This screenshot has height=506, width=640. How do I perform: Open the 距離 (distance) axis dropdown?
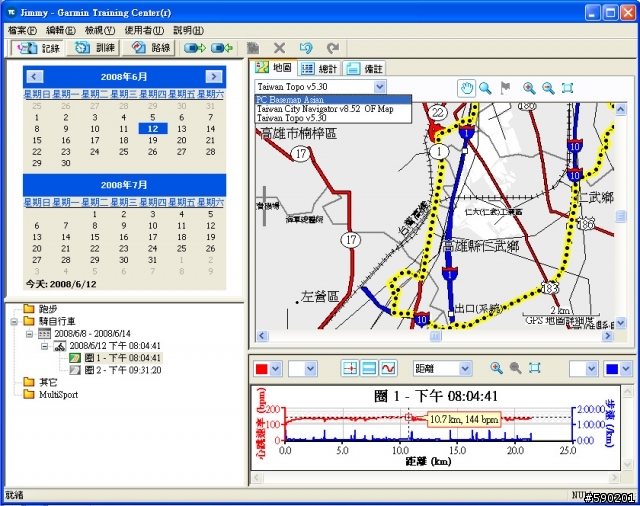tap(442, 369)
